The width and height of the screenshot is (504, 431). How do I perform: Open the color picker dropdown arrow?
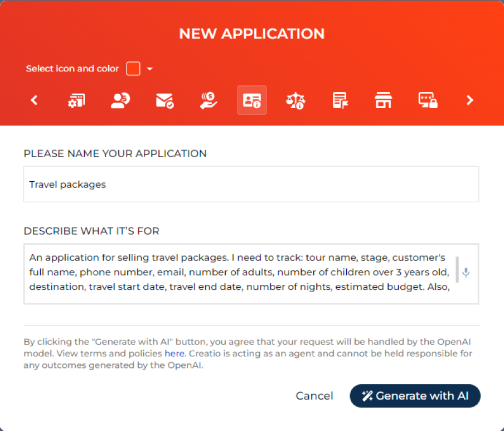149,69
